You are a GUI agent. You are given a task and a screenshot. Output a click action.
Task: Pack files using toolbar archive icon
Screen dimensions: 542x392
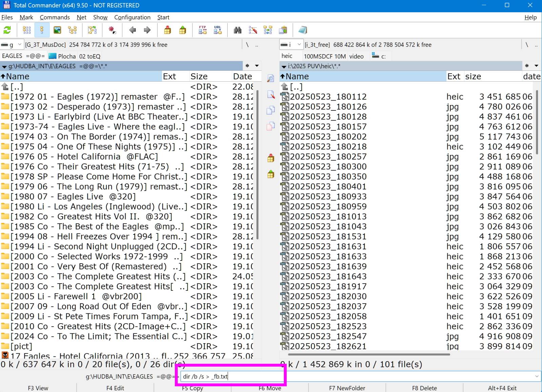point(167,30)
